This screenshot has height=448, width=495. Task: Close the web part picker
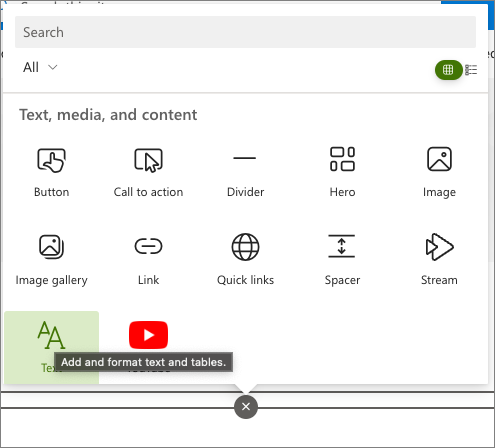coord(246,407)
